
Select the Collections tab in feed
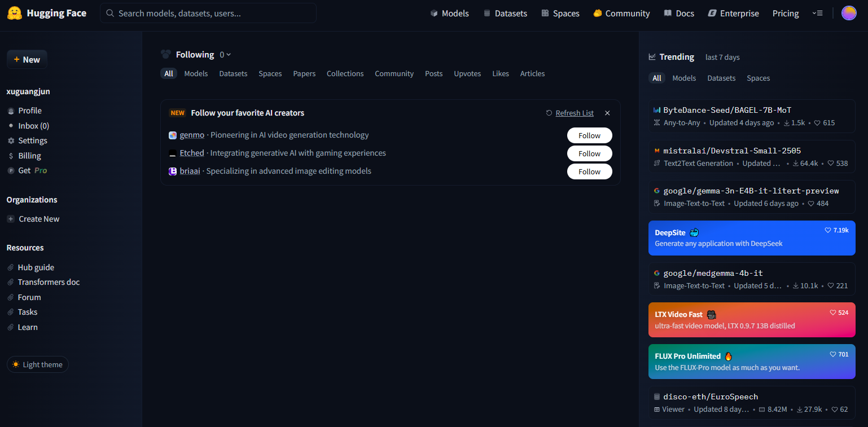345,73
